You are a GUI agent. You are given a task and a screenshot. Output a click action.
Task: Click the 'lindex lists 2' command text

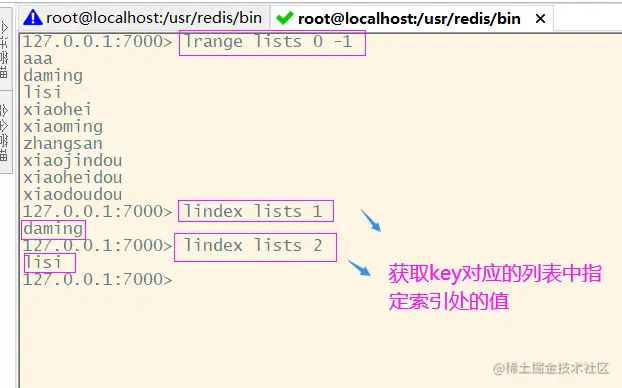253,246
